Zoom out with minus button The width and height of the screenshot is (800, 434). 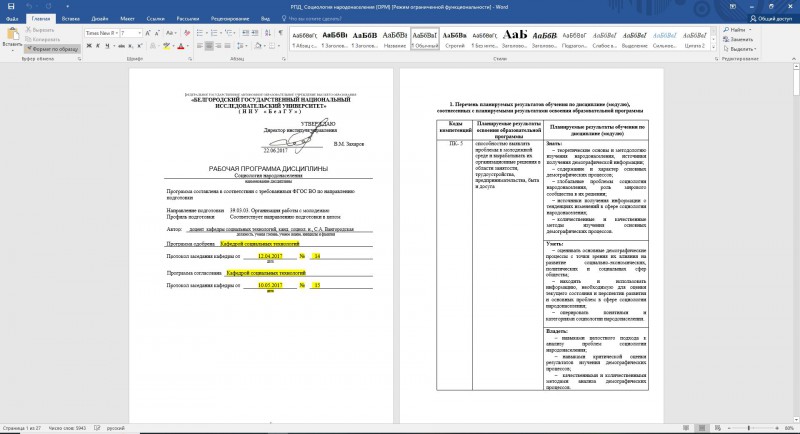[x=730, y=428]
